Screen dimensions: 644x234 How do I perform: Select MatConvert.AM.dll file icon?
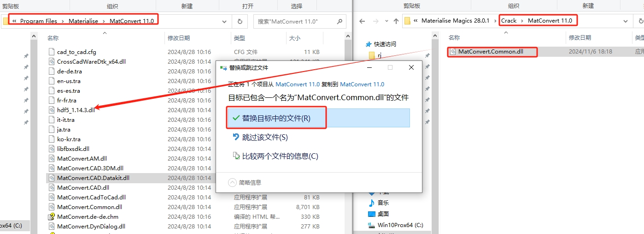(x=52, y=158)
